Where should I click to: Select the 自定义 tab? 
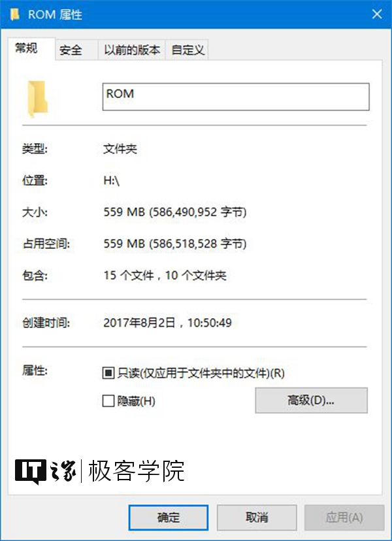pos(188,50)
